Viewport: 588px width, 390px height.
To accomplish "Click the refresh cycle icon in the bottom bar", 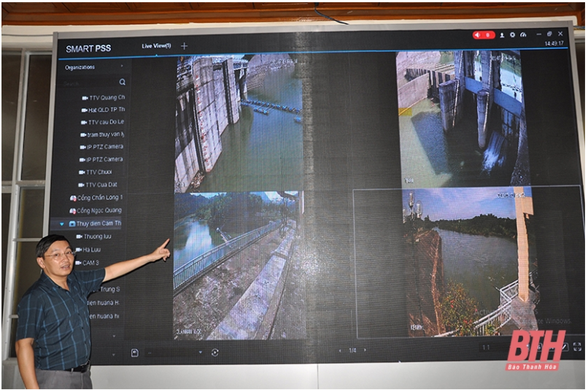I will click(x=215, y=353).
